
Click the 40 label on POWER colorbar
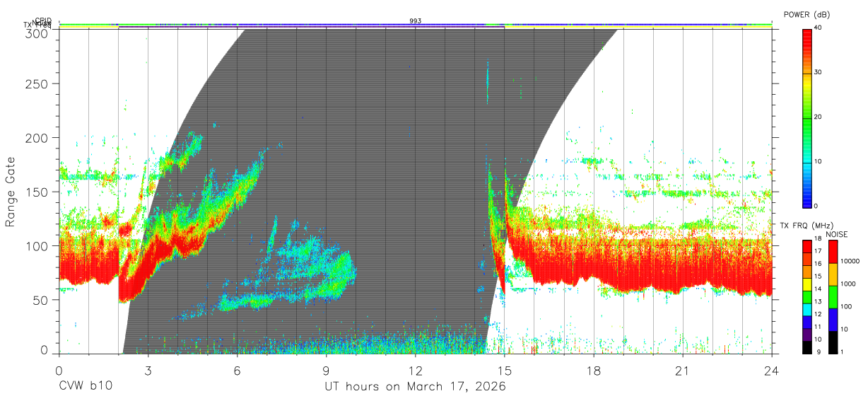point(819,28)
